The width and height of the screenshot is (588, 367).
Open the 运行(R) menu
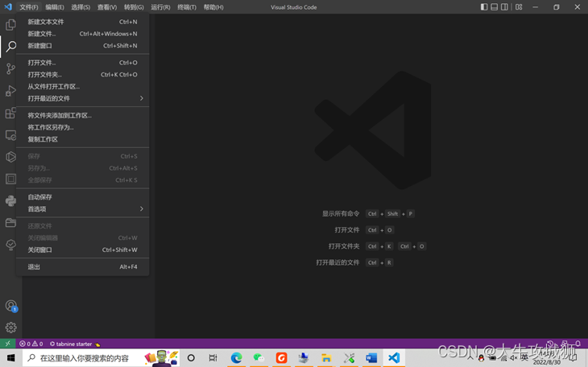pyautogui.click(x=160, y=7)
